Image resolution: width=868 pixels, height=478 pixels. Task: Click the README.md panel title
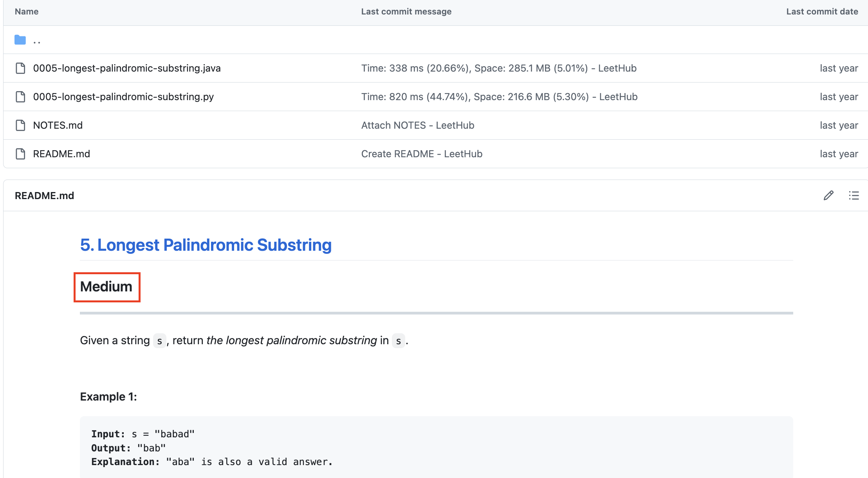click(x=44, y=196)
